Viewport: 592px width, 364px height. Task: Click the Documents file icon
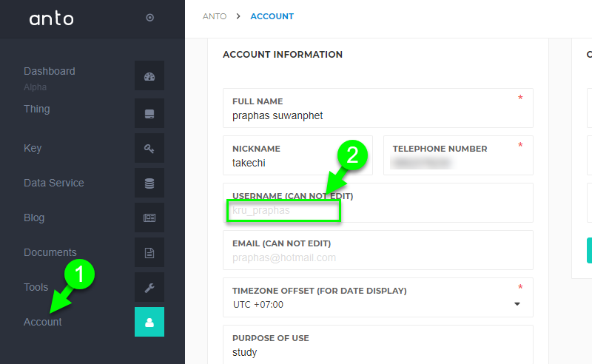149,252
